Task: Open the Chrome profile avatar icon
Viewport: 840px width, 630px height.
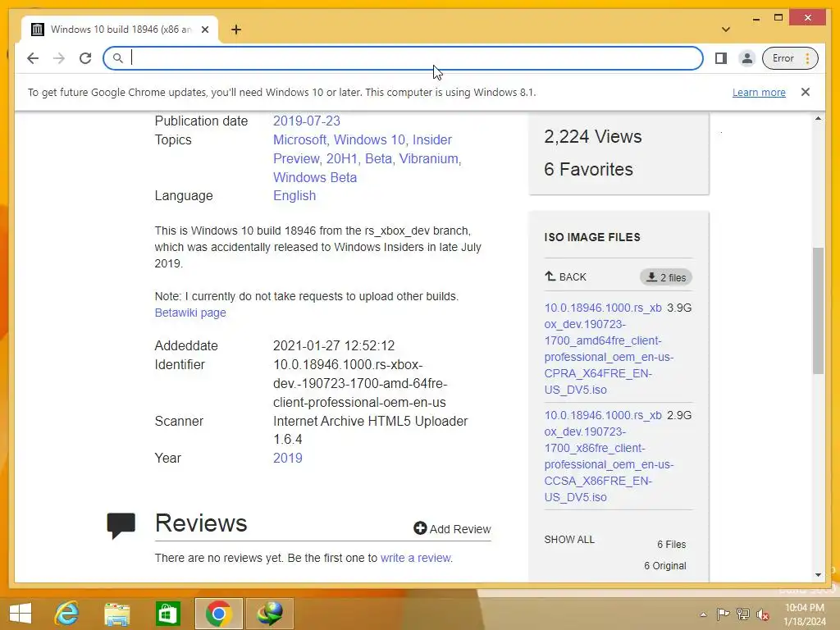Action: (x=746, y=58)
